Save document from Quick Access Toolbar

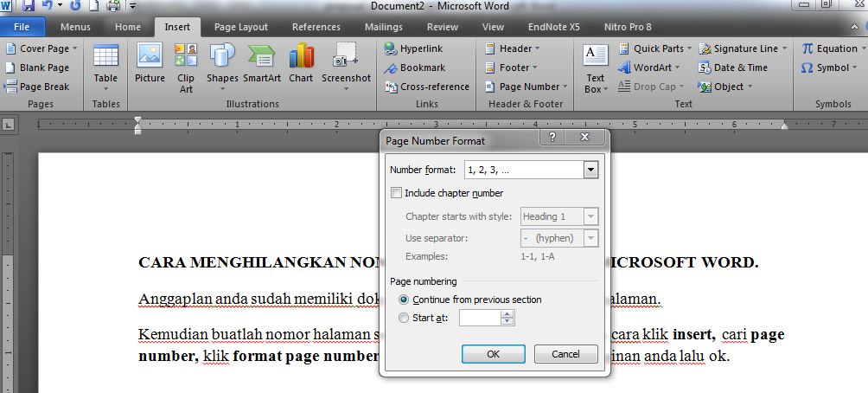29,6
